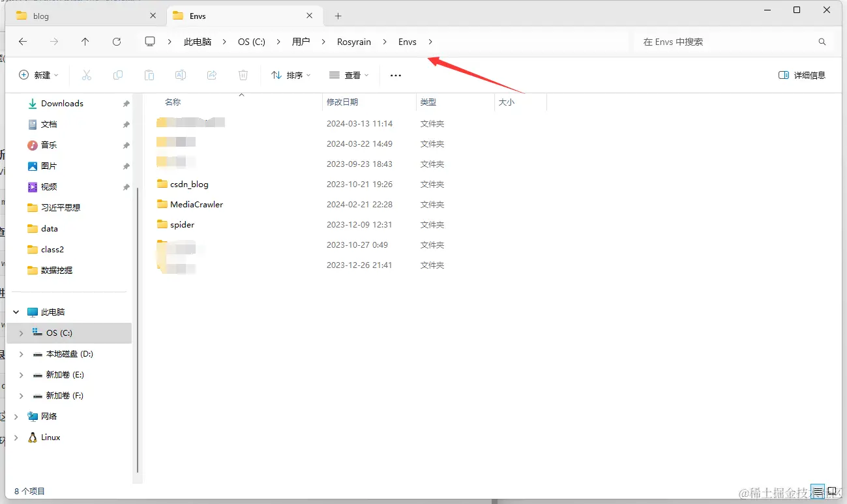Open Downloads in quick access
The width and height of the screenshot is (847, 504).
(62, 103)
